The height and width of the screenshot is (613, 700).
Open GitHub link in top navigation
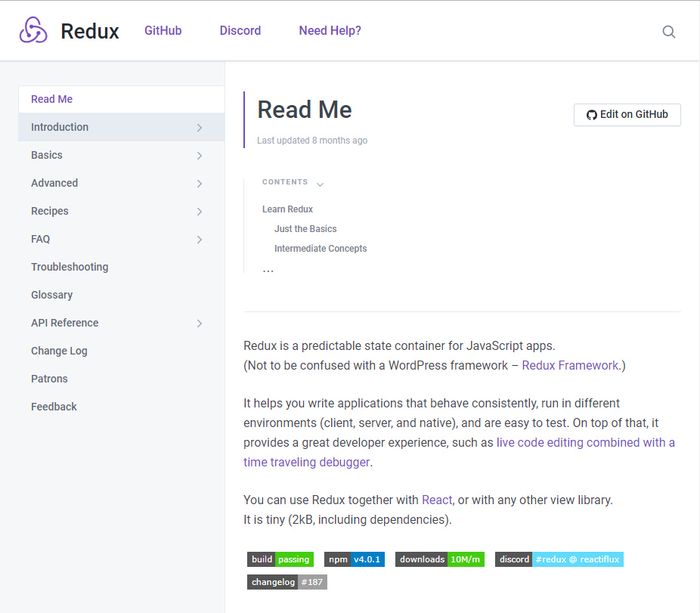[x=163, y=30]
